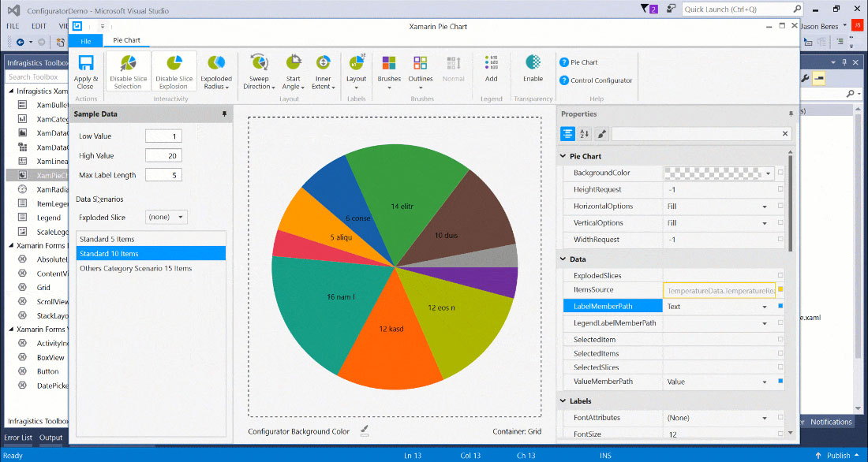Toggle the marker box beside LabelMemberPath
868x462 pixels.
coord(780,307)
